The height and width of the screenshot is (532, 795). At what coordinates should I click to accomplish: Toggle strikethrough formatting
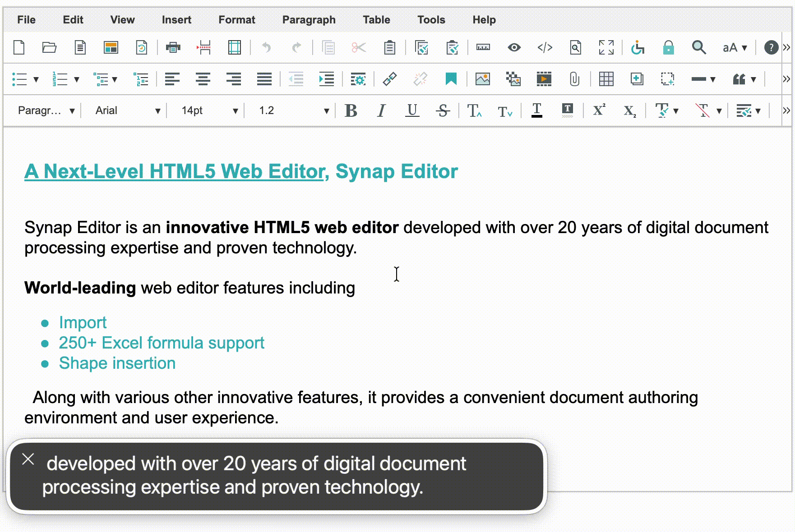coord(443,110)
